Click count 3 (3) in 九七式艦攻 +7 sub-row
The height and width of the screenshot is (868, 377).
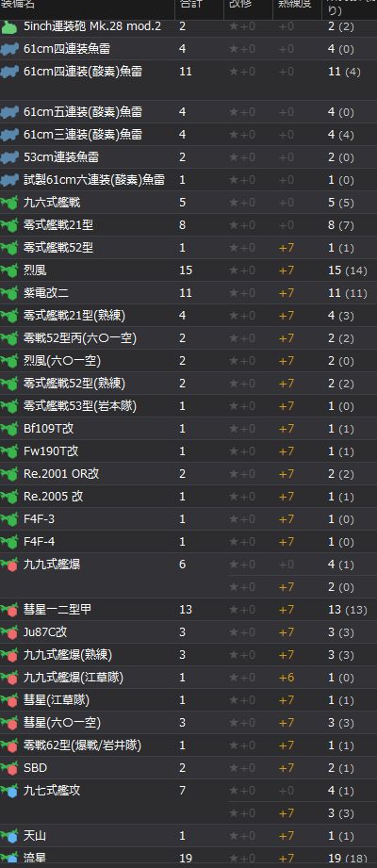(340, 813)
